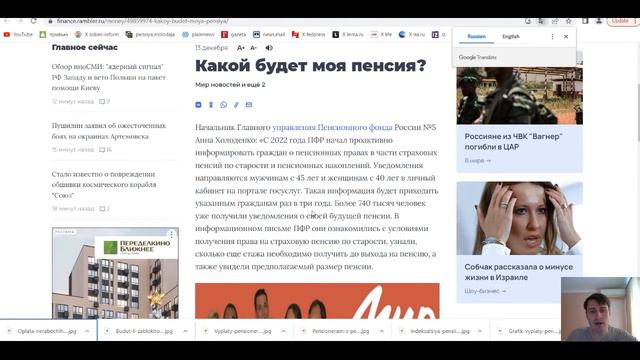640x360 pixels.
Task: Open the news.mail bookmark
Action: pyautogui.click(x=269, y=35)
